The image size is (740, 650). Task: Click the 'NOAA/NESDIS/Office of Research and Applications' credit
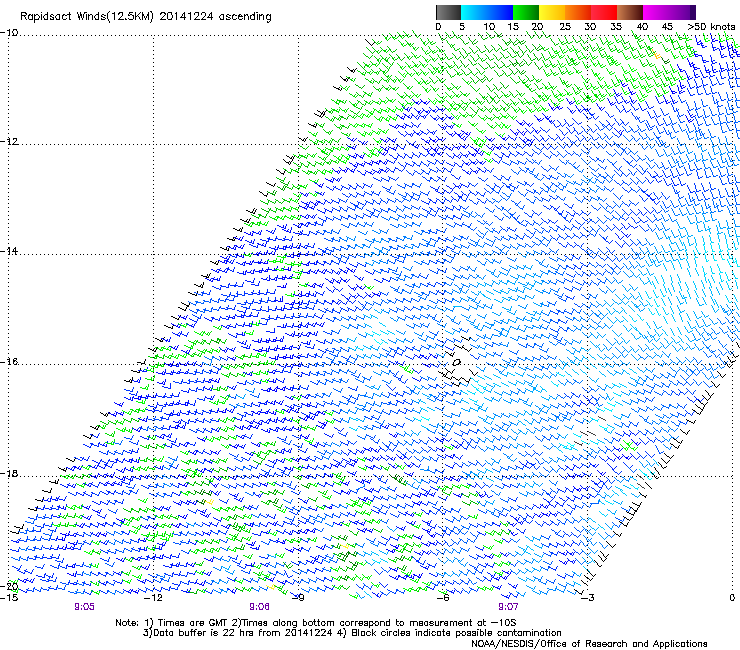[x=589, y=644]
